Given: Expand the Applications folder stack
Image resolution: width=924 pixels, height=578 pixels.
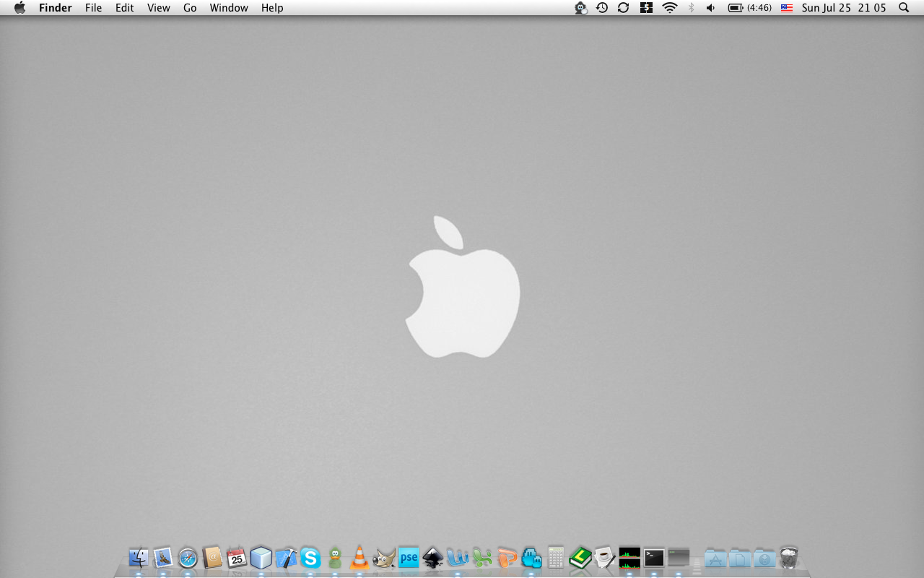Looking at the screenshot, I should [715, 558].
